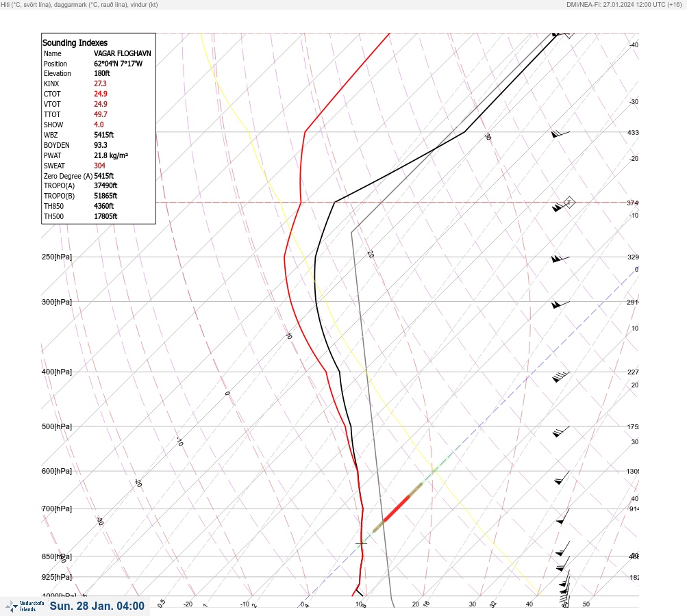Click the DMI/NEA-FI model run header text
Screen dimensions: 687x616
click(623, 5)
